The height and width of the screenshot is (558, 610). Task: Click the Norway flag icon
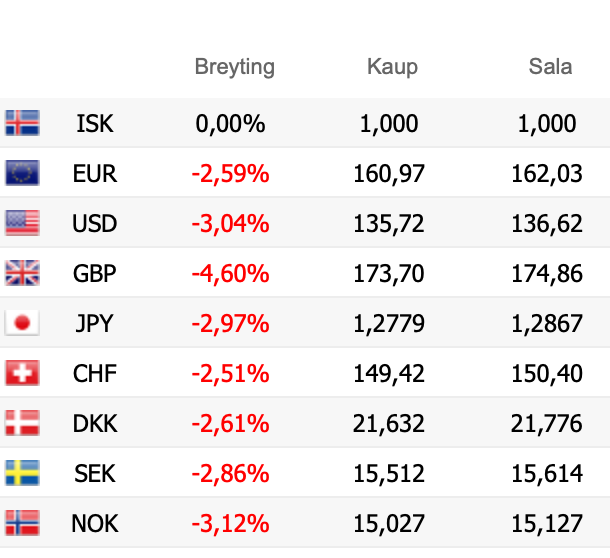pos(22,522)
